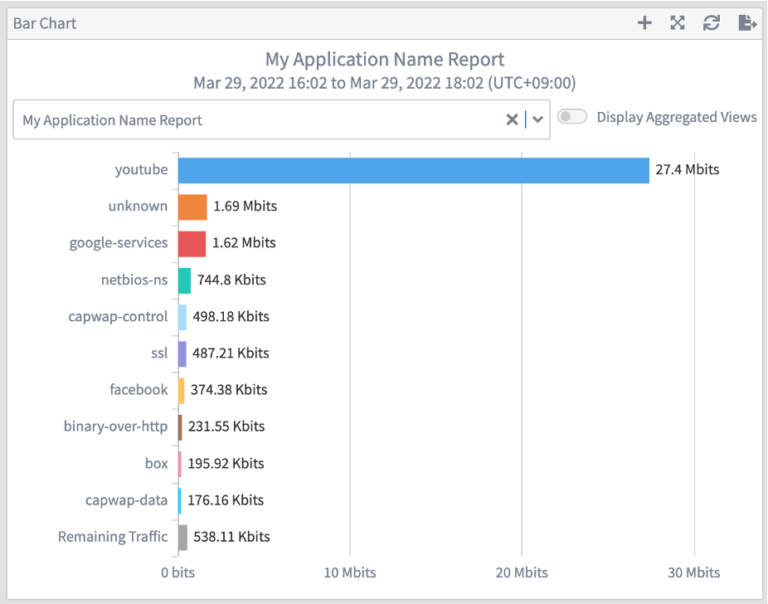Click the youtube application label

point(141,170)
